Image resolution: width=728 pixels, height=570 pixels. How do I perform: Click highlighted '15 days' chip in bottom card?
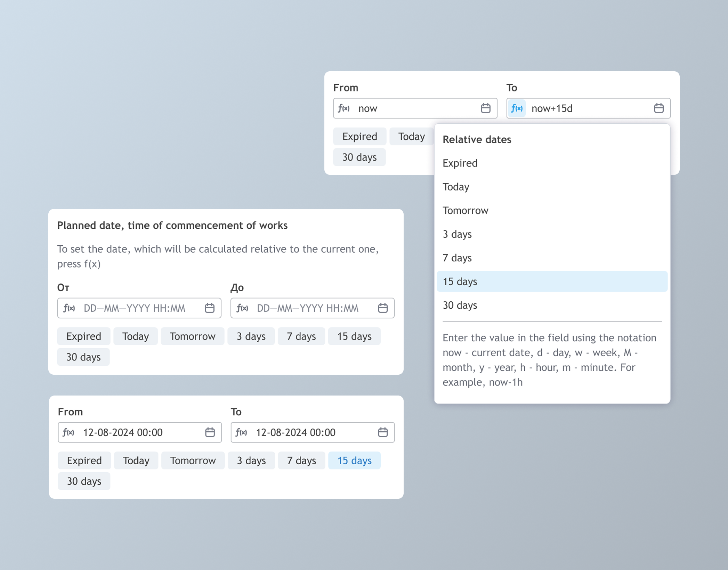point(354,461)
